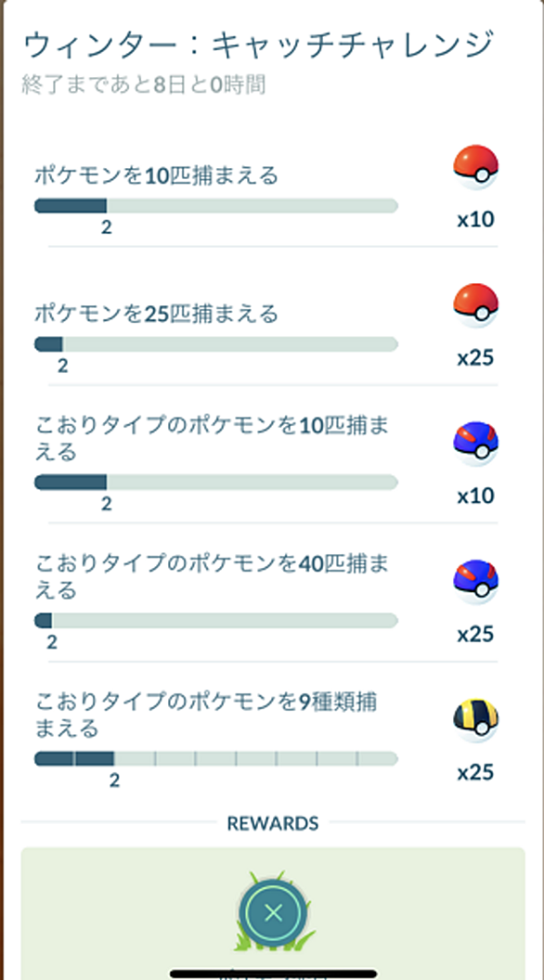Tap the x25 count beside Ultra Ball

[x=476, y=772]
